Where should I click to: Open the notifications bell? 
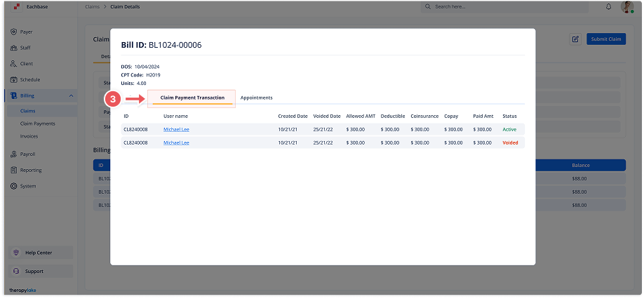[609, 7]
